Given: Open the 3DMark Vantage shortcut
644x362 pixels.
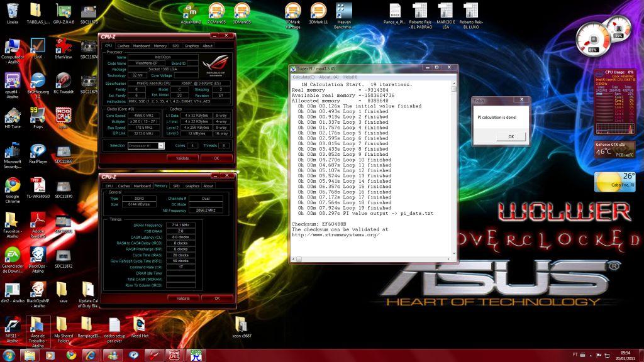Looking at the screenshot, I should click(x=293, y=16).
